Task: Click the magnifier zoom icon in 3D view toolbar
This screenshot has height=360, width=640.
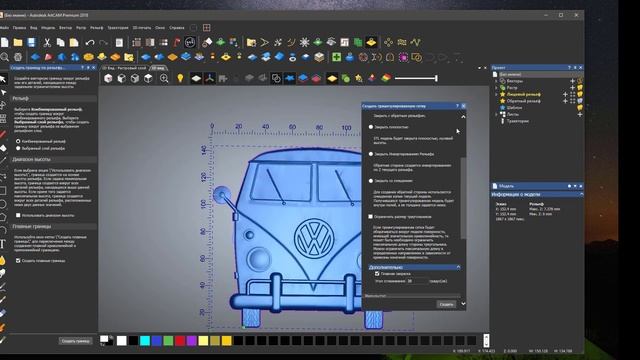Action: tap(164, 78)
